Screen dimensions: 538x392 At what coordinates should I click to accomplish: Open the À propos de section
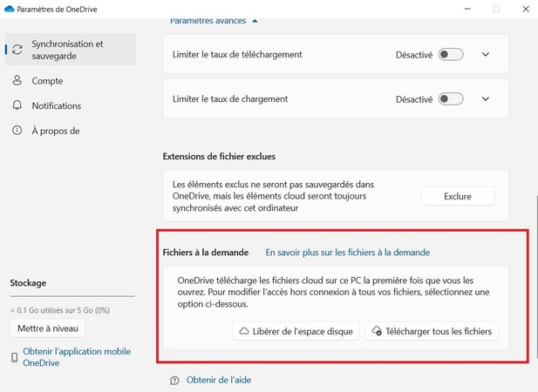point(56,131)
